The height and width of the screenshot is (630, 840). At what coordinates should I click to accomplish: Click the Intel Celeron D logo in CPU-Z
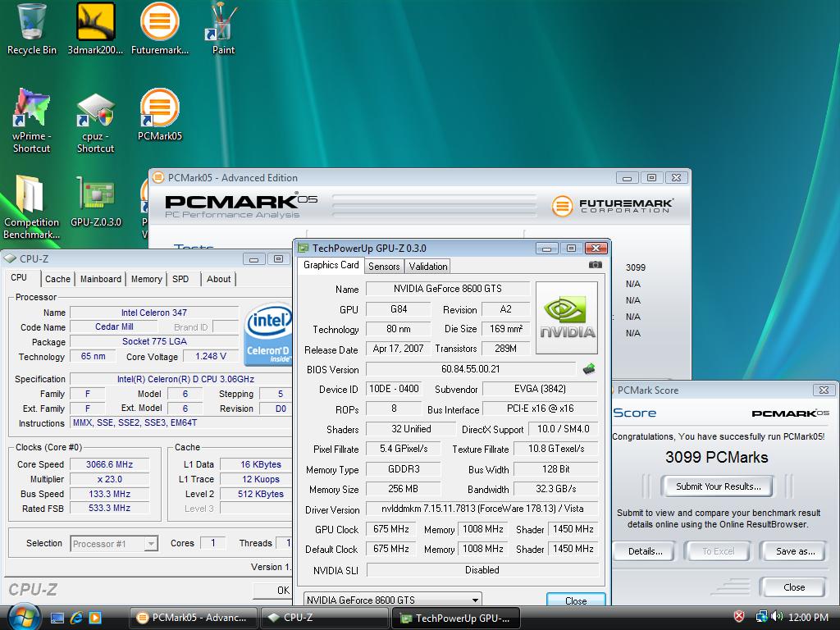267,335
